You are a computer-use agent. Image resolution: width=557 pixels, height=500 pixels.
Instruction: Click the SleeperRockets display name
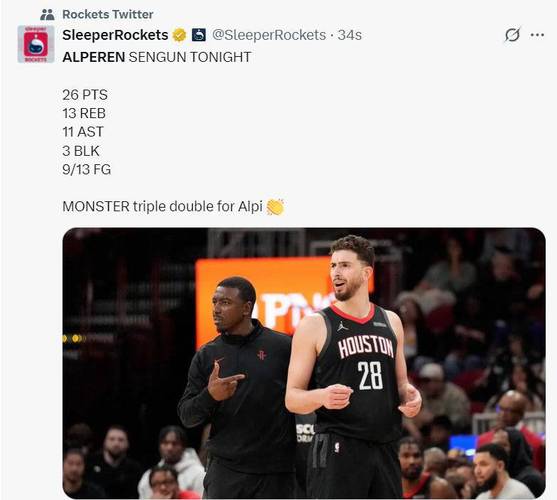[115, 35]
